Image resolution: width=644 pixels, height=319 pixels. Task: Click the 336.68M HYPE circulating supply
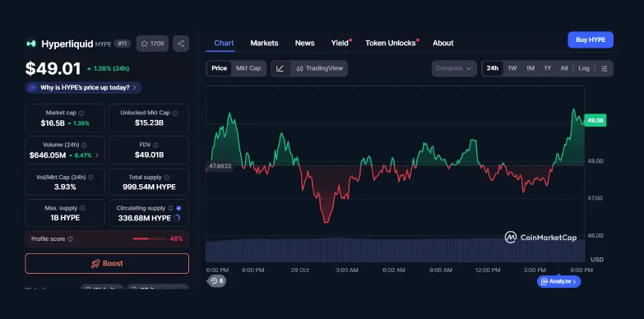click(x=145, y=218)
